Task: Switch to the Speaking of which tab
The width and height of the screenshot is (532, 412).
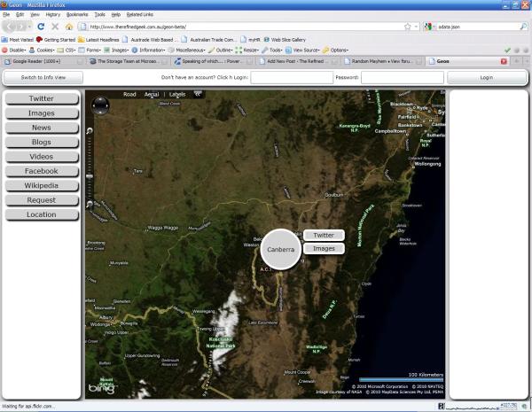Action: [x=213, y=61]
